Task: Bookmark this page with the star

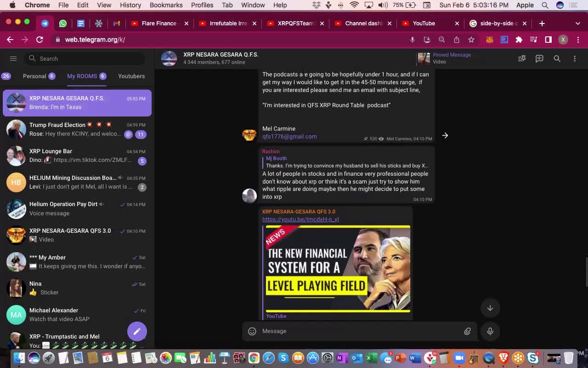Action: tap(471, 40)
